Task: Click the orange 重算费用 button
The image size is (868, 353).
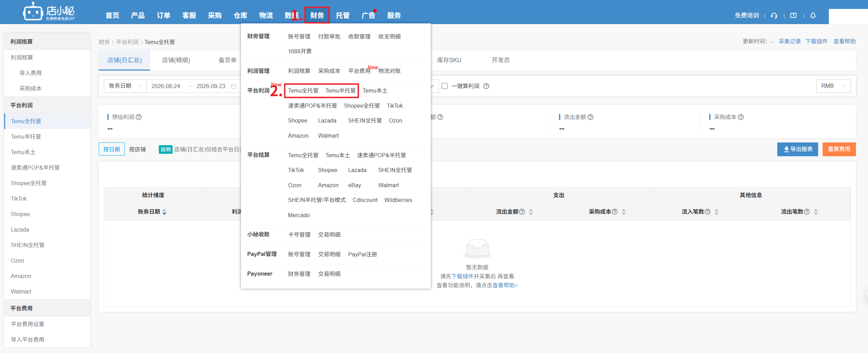Action: point(839,149)
